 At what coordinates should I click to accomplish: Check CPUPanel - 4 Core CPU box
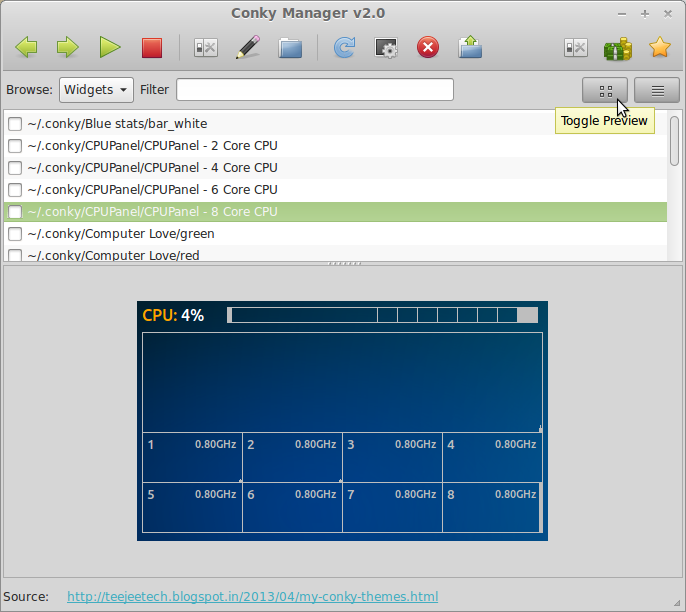[15, 168]
